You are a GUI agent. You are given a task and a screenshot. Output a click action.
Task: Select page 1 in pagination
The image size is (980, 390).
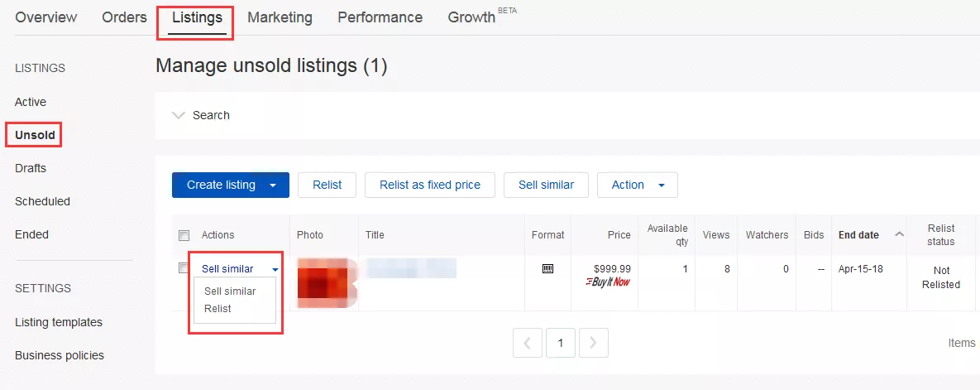(x=561, y=343)
